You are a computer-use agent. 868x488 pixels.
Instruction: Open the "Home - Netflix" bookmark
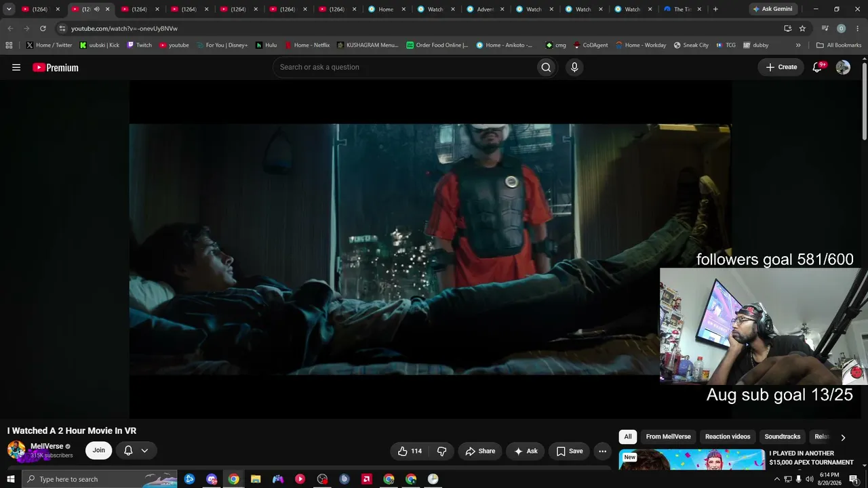pos(307,45)
